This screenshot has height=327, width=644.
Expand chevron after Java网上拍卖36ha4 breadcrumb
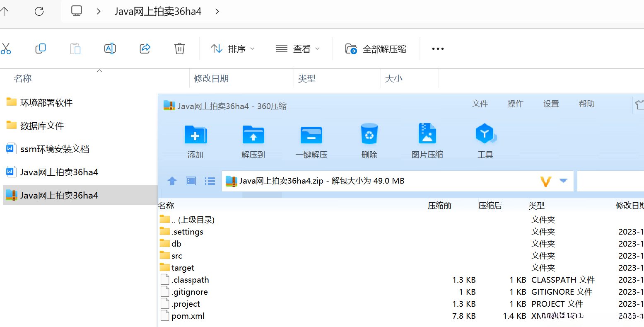(217, 12)
